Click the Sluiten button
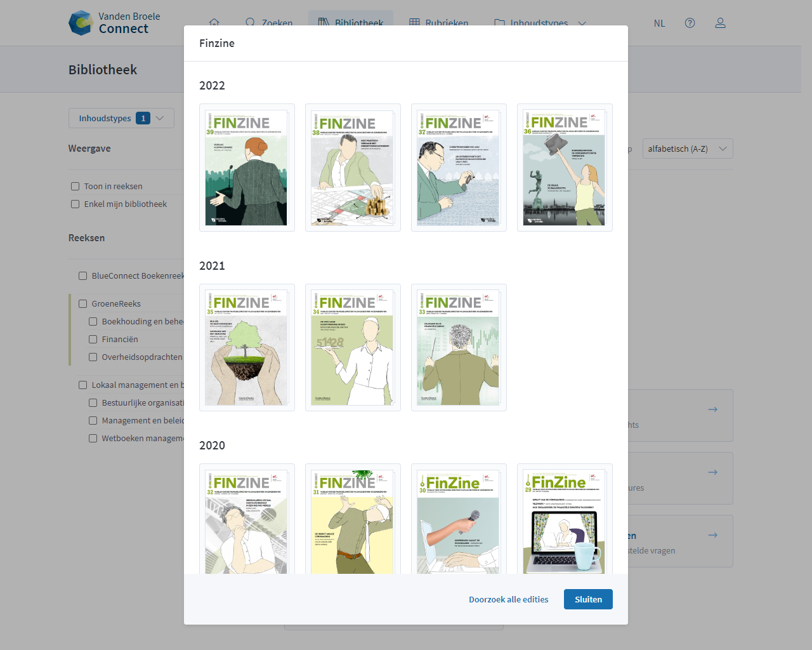812x650 pixels. point(588,599)
